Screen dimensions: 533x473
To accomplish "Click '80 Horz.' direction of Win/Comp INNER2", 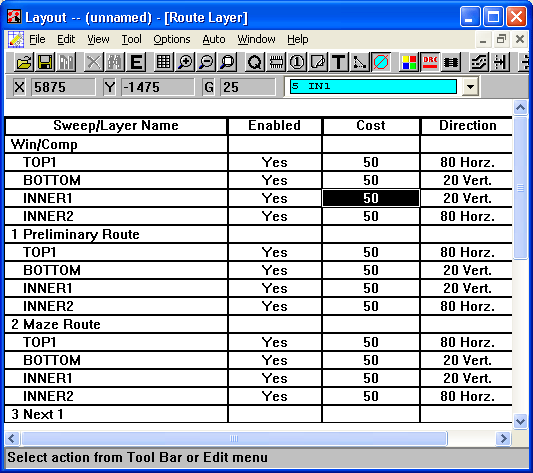I will tap(467, 216).
